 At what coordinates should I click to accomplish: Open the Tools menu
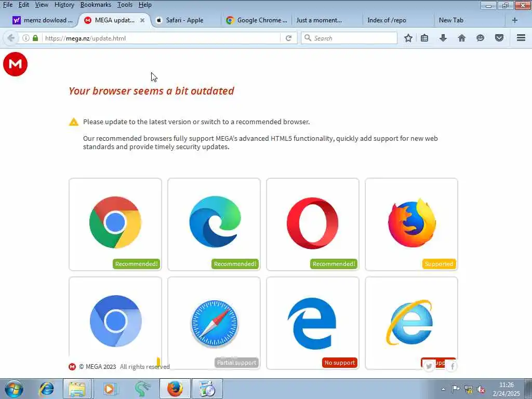click(x=125, y=5)
